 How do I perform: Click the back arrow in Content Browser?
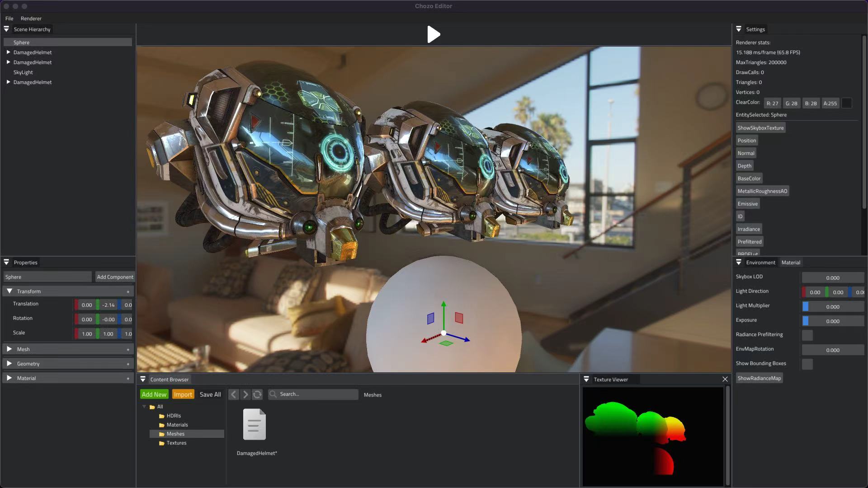234,394
